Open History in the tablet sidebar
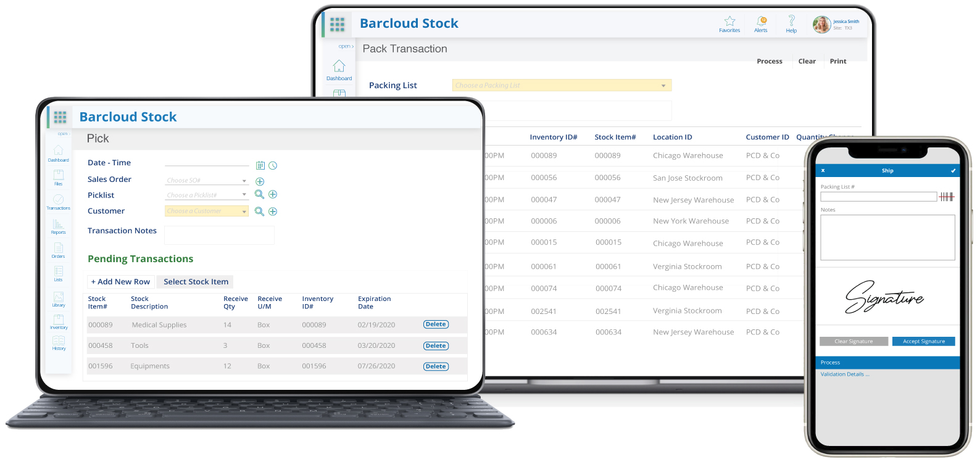This screenshot has height=462, width=980. (59, 343)
